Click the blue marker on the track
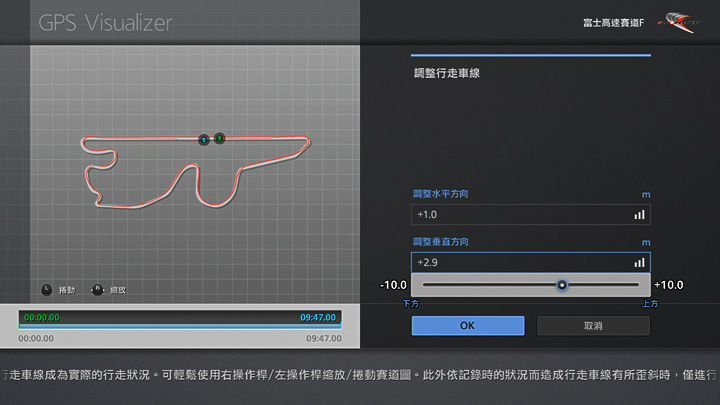 tap(203, 139)
